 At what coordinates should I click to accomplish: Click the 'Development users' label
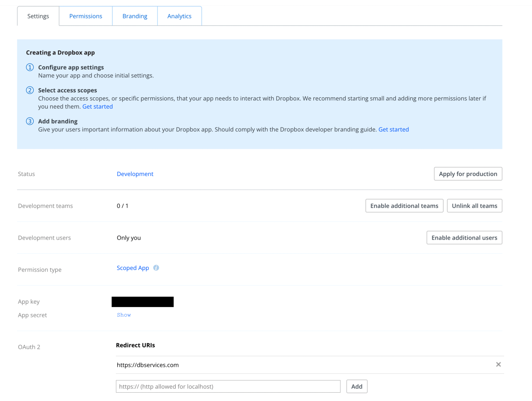point(44,238)
